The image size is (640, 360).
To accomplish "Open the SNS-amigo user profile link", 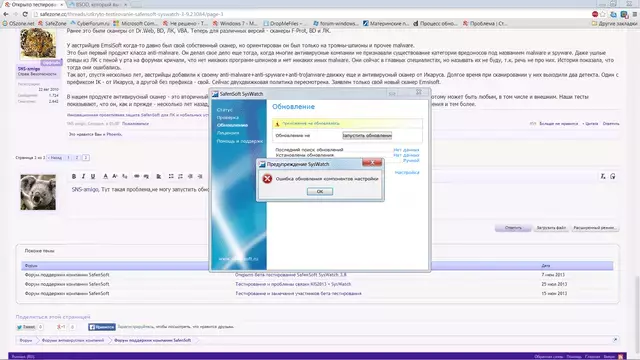I will pyautogui.click(x=29, y=69).
